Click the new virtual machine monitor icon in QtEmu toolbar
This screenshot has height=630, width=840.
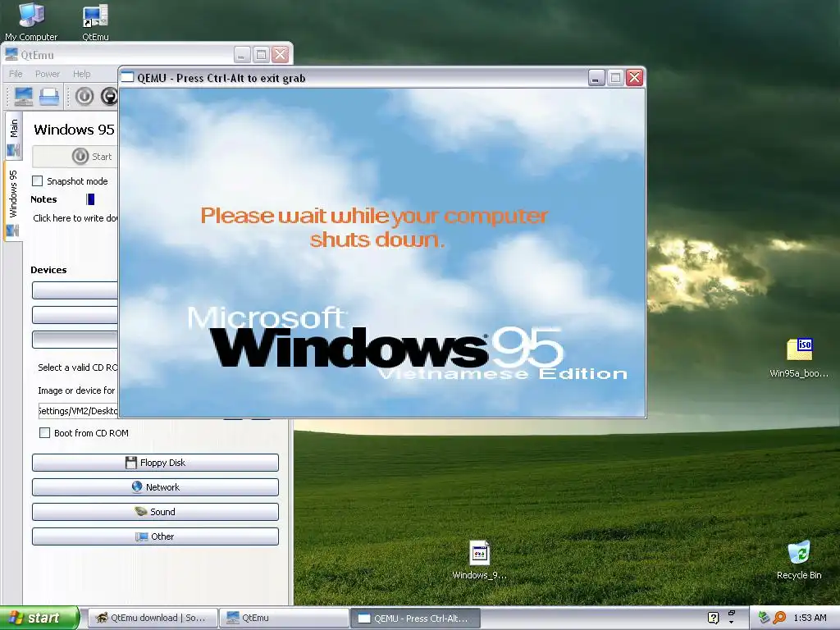[24, 97]
